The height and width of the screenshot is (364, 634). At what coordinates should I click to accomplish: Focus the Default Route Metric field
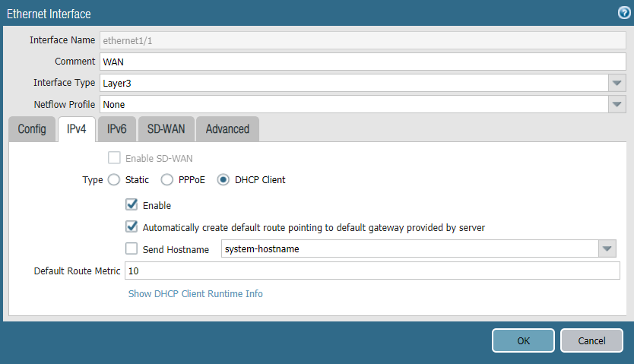tap(372, 271)
